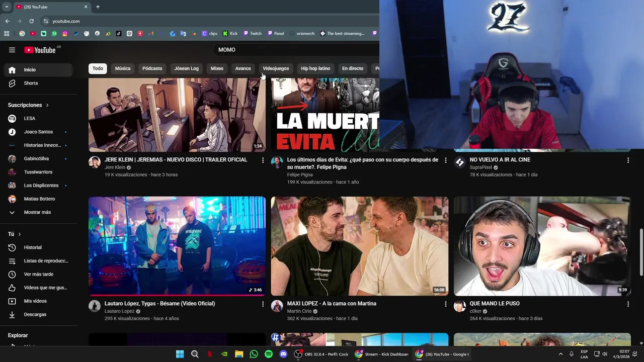Screen dimensions: 644x362
Task: Open the Kick bookmark
Action: [x=230, y=34]
